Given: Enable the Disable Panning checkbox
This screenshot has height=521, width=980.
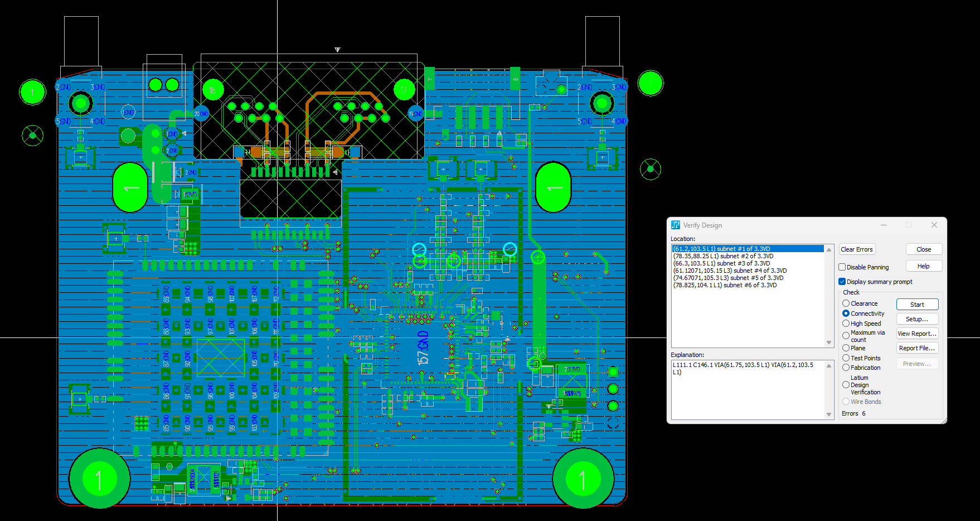Looking at the screenshot, I should (842, 267).
